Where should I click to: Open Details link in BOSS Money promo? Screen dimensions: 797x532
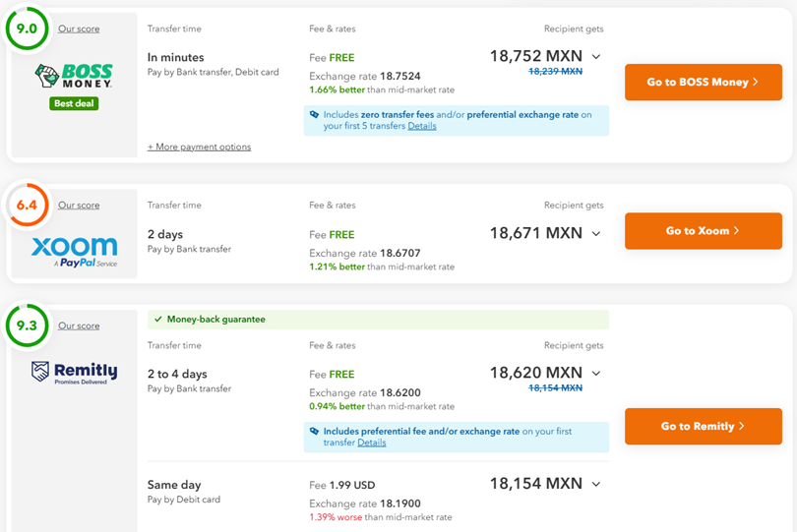click(422, 126)
